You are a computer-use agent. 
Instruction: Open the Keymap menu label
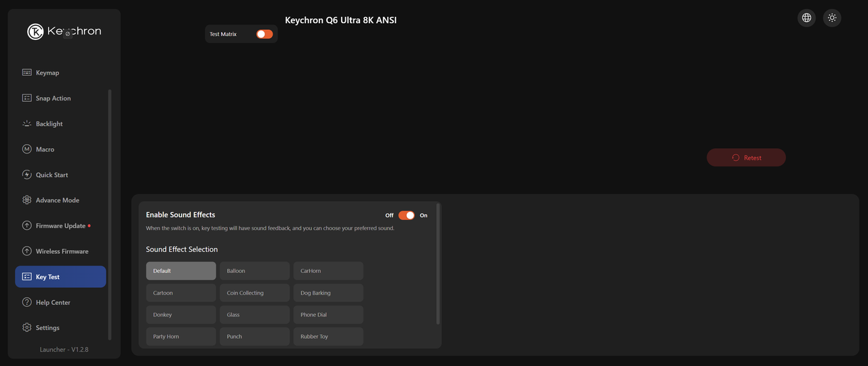click(47, 73)
